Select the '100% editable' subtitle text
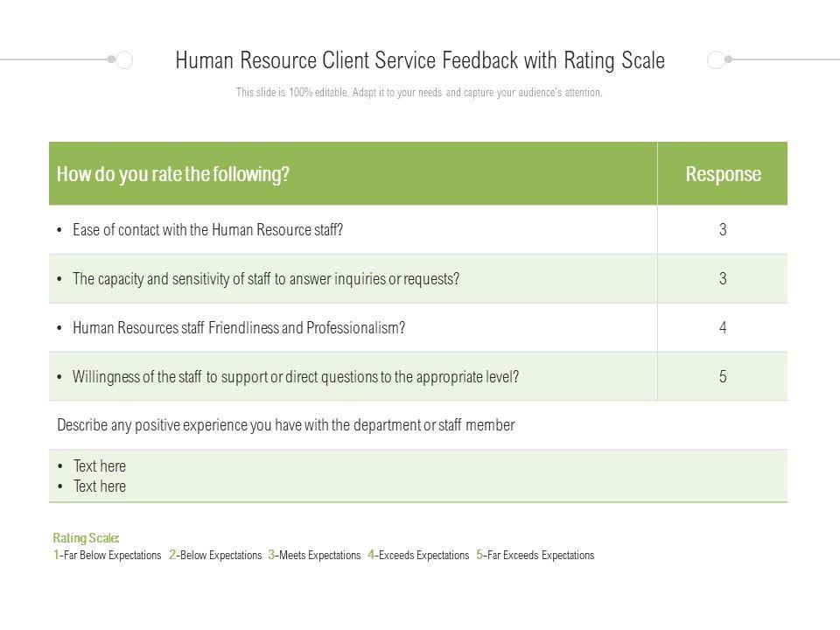The image size is (840, 630). pyautogui.click(x=419, y=93)
